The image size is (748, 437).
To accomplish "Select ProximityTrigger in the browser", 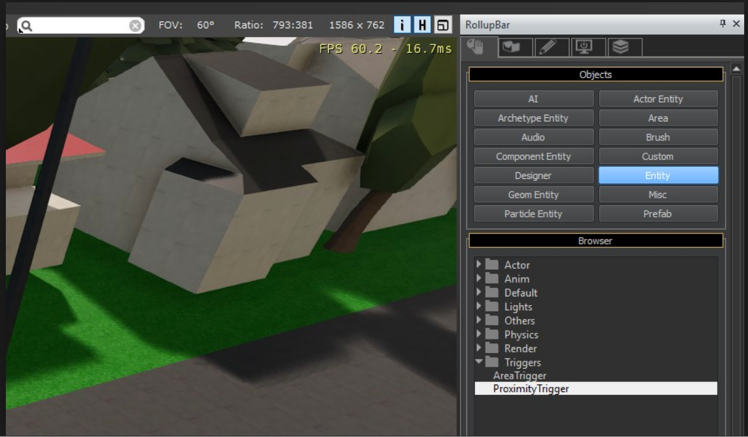I will [x=596, y=388].
